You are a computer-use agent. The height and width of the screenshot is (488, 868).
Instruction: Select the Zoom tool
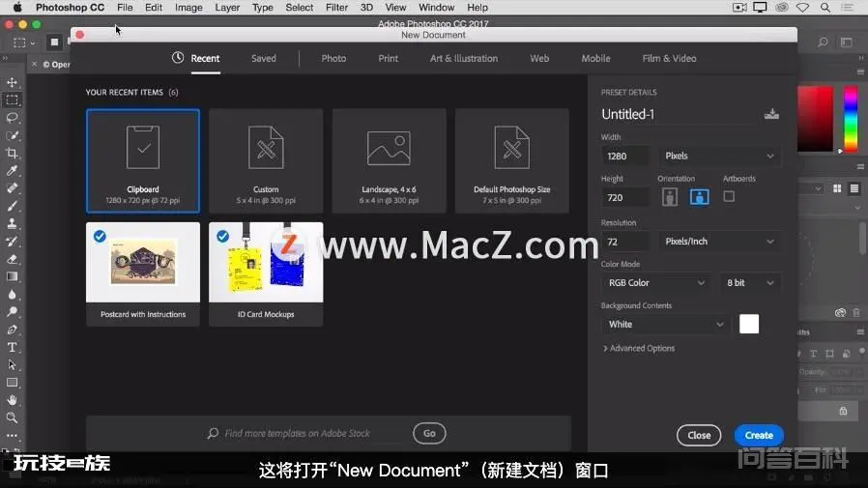(12, 417)
